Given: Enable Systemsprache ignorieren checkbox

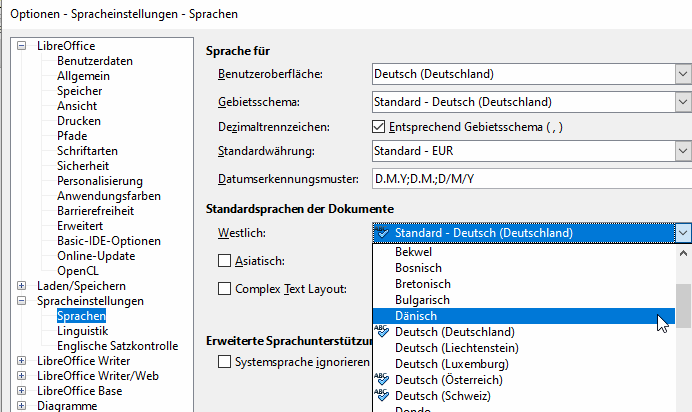Looking at the screenshot, I should tap(224, 362).
